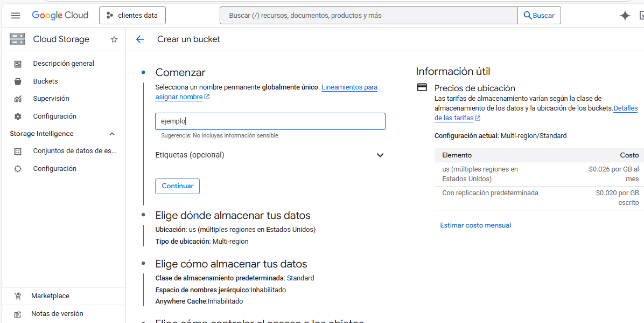The image size is (644, 323).
Task: Collapse the Storage Intelligence section
Action: 112,133
